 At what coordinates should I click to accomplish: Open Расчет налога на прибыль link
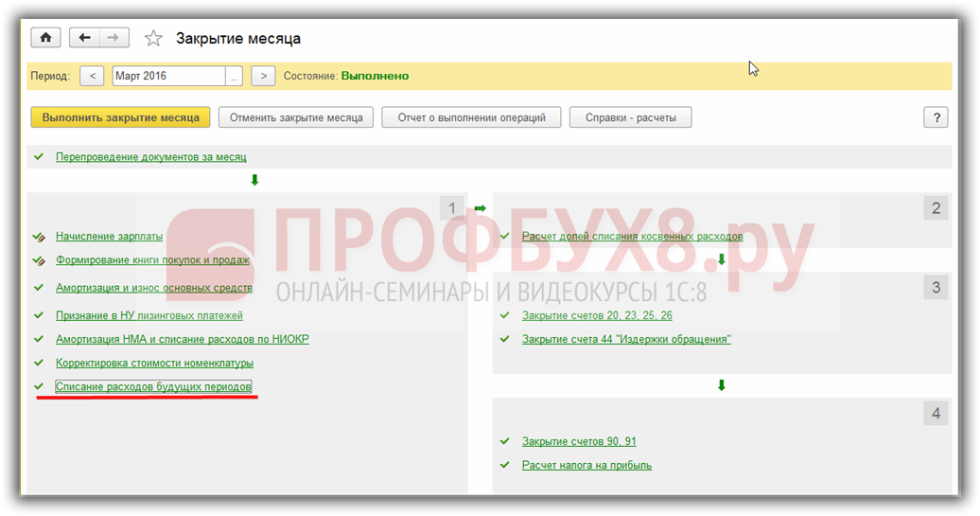click(586, 465)
